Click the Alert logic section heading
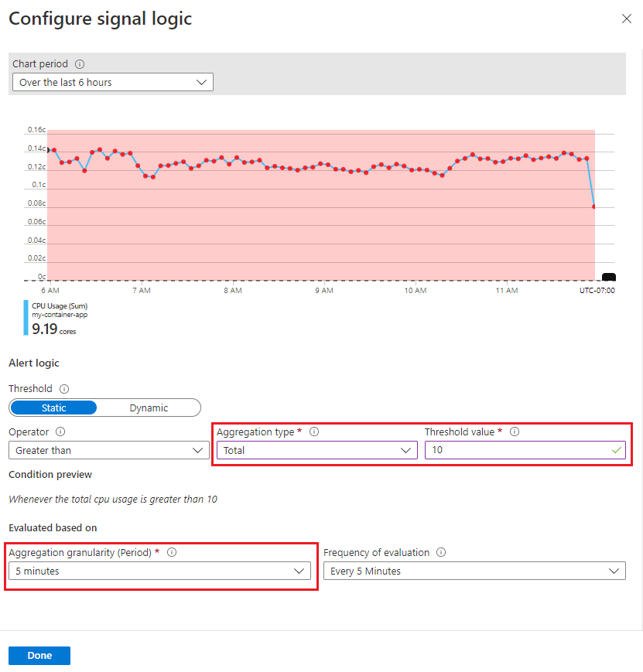 pyautogui.click(x=33, y=363)
